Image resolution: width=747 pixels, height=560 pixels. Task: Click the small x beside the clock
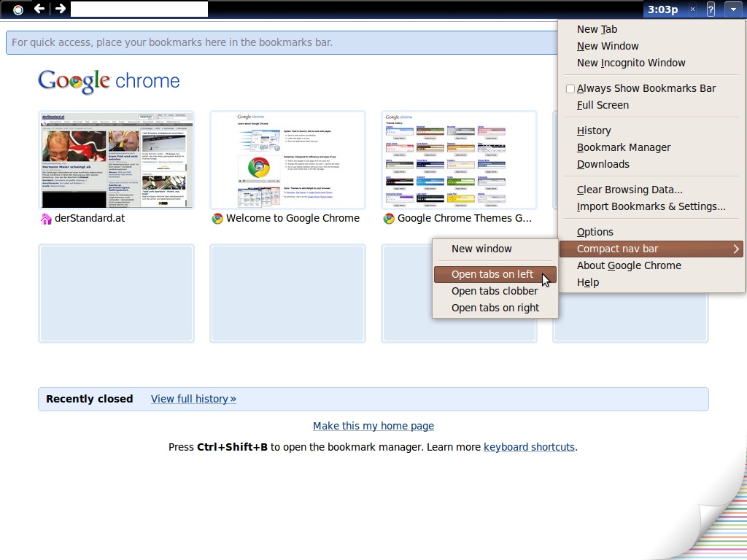pyautogui.click(x=693, y=9)
